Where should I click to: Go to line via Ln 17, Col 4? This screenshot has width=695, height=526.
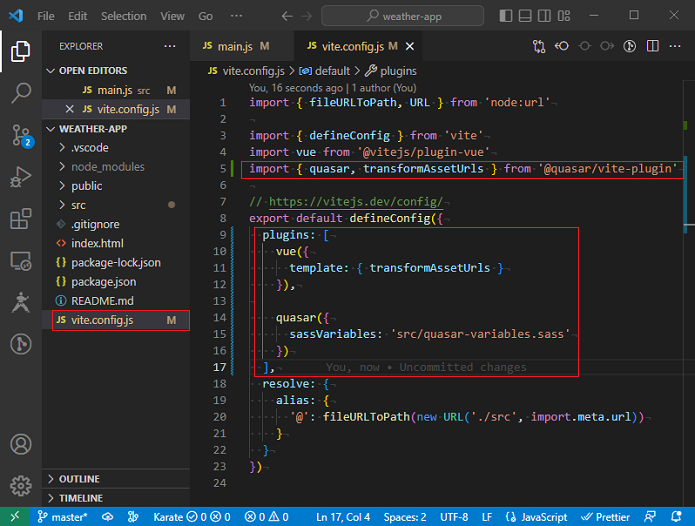(x=343, y=517)
